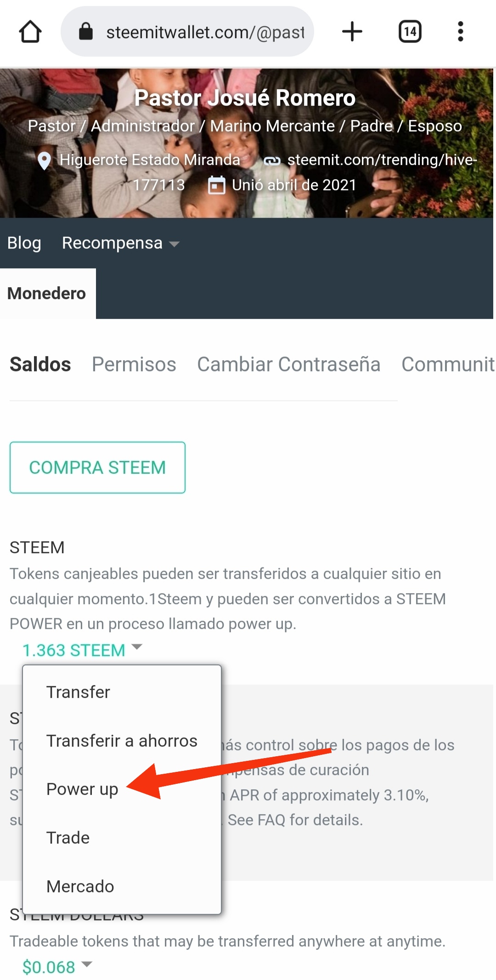Open the tab switcher showing 14 tabs
This screenshot has height=980, width=496.
410,32
